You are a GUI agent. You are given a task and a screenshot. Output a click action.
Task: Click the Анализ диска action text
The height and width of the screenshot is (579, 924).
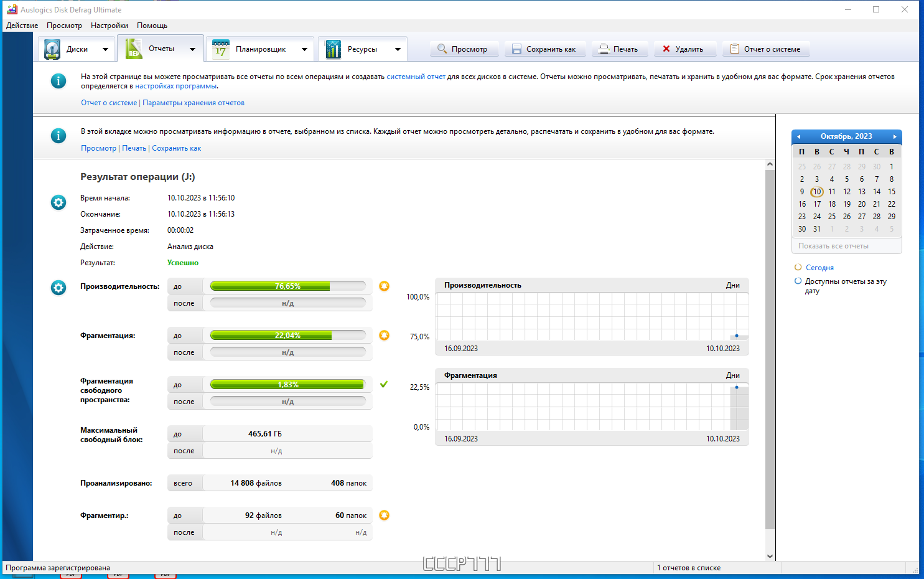point(190,247)
